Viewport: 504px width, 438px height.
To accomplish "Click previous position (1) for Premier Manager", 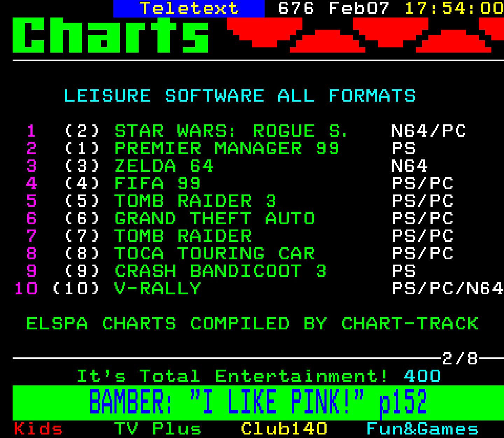I will [82, 149].
